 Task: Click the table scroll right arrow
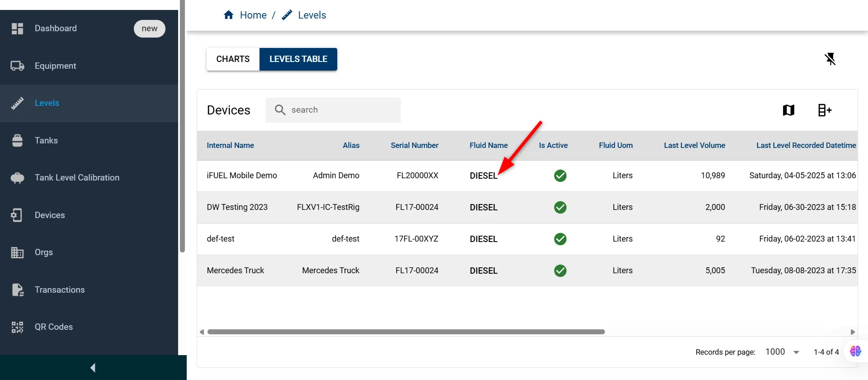[x=853, y=332]
